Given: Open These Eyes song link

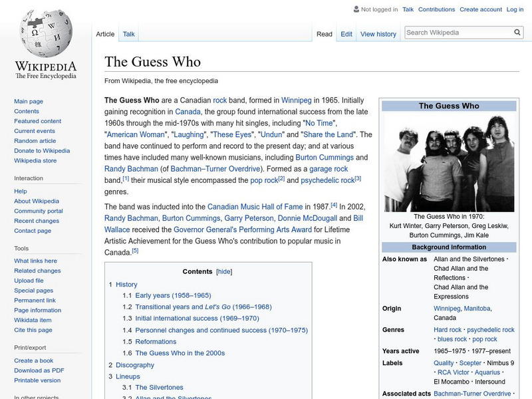Looking at the screenshot, I should pos(232,135).
